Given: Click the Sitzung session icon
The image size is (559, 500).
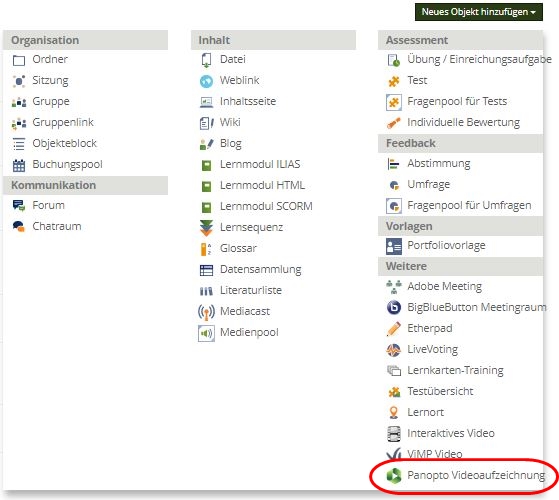Looking at the screenshot, I should (x=19, y=81).
